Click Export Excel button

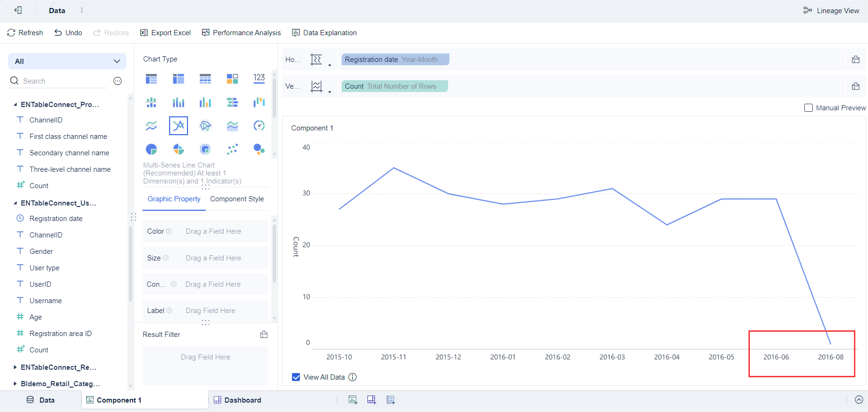pyautogui.click(x=165, y=33)
